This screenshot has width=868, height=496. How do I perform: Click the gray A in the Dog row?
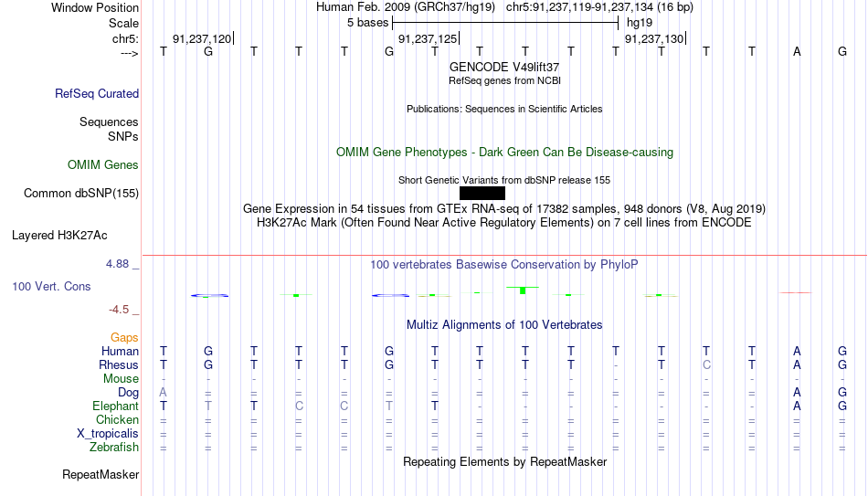163,392
